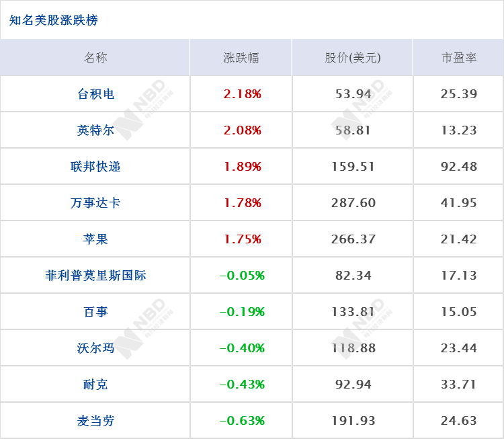The width and height of the screenshot is (504, 439).
Task: Click the 涨跌幅 column header
Action: tap(241, 58)
